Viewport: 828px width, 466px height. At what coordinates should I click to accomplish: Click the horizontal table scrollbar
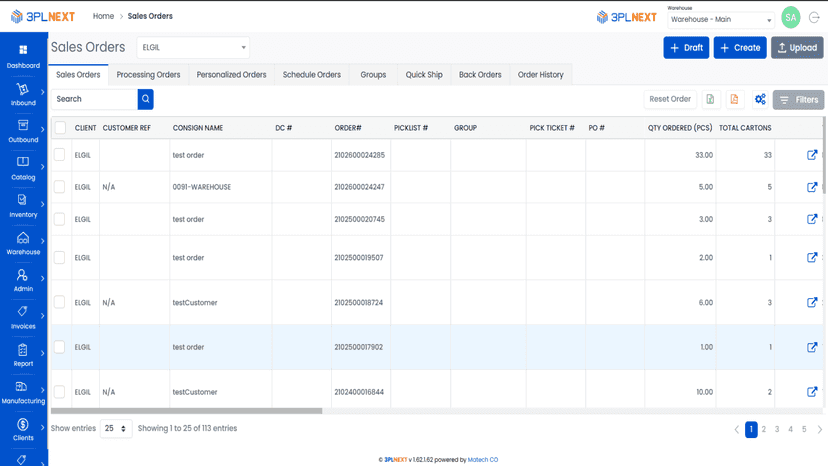pos(186,411)
